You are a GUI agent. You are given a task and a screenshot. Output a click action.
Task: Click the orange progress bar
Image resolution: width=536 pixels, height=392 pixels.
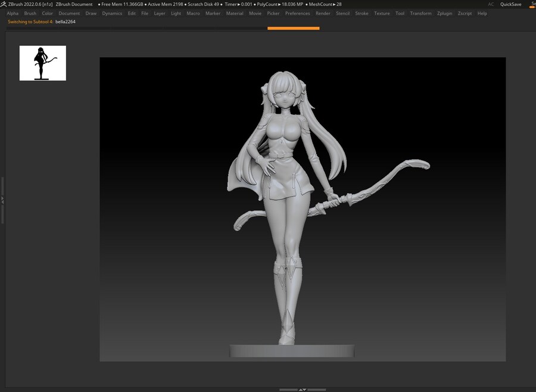[x=293, y=28]
